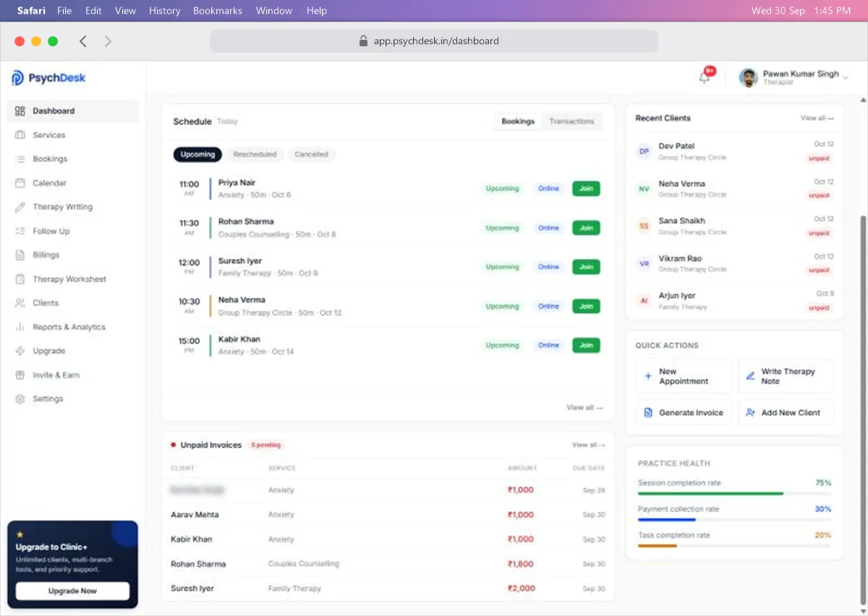The width and height of the screenshot is (868, 616).
Task: Click the Safari back arrow
Action: point(83,41)
